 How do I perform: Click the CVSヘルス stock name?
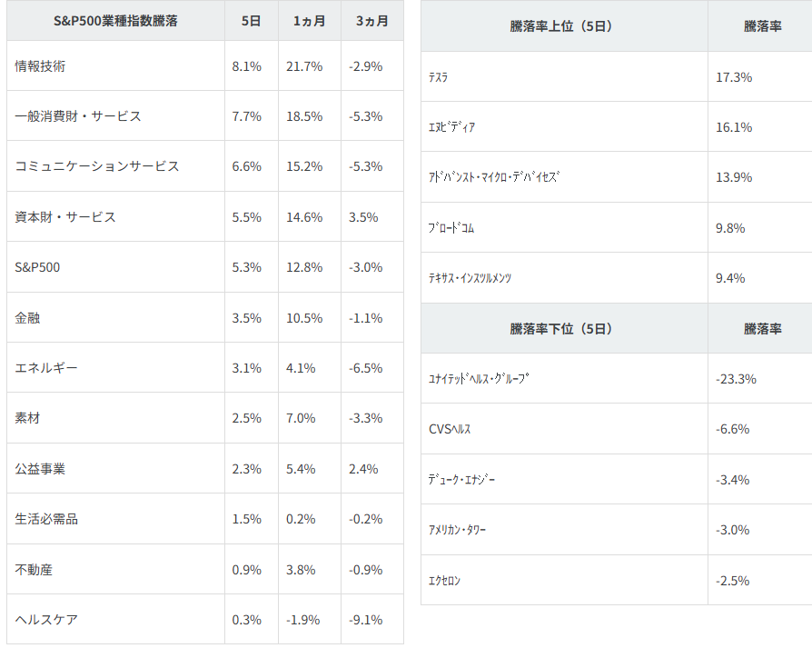click(450, 429)
